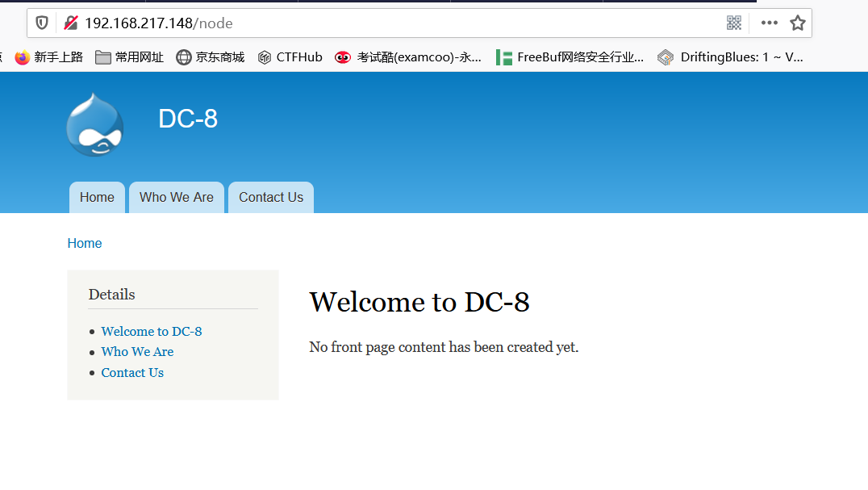Image resolution: width=868 pixels, height=490 pixels.
Task: Open the Contact Us navigation tab
Action: coord(271,198)
